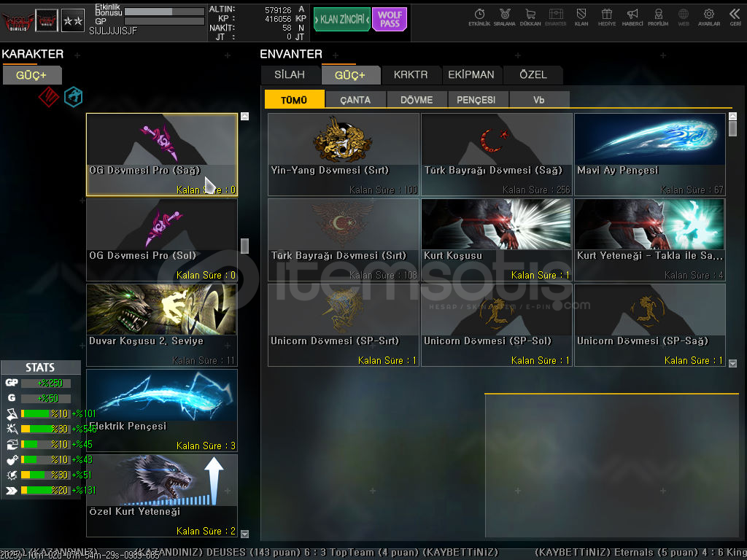
Task: Open the ÖZEL tab
Action: tap(533, 75)
